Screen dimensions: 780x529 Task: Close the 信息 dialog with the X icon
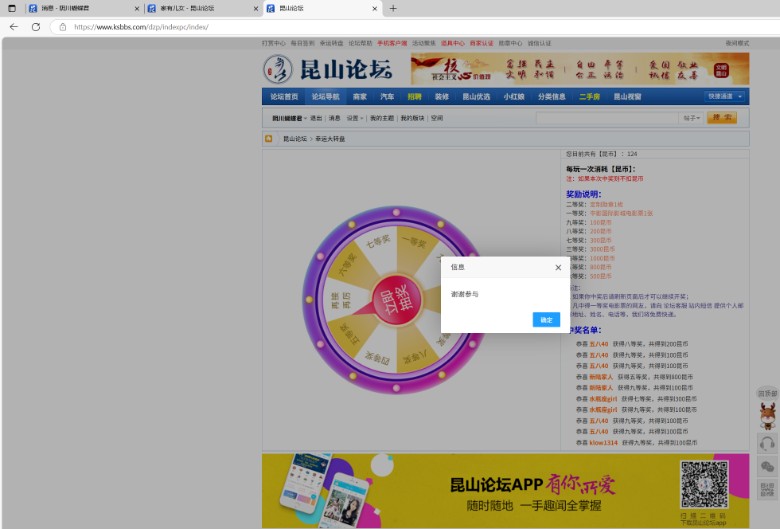(558, 267)
